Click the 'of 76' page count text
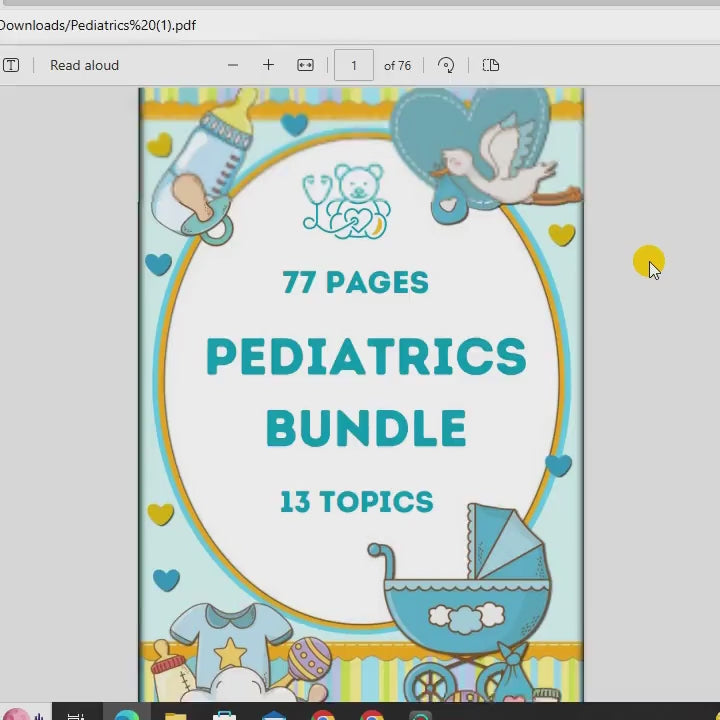This screenshot has height=720, width=720. pyautogui.click(x=397, y=66)
